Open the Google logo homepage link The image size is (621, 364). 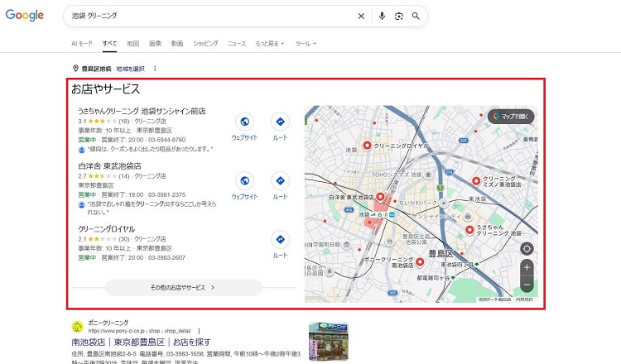coord(25,16)
